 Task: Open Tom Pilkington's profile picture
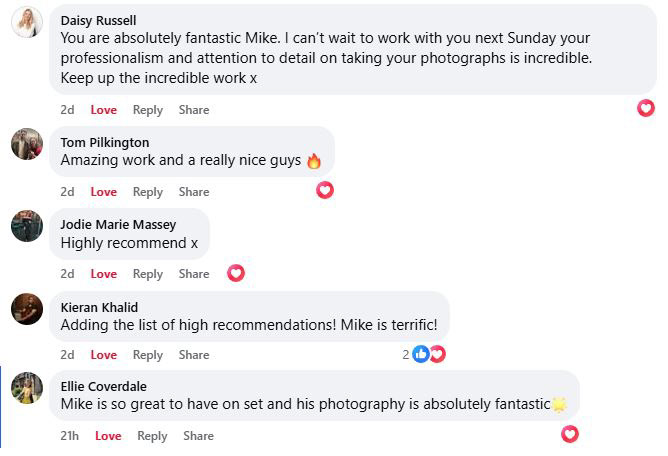[x=27, y=144]
